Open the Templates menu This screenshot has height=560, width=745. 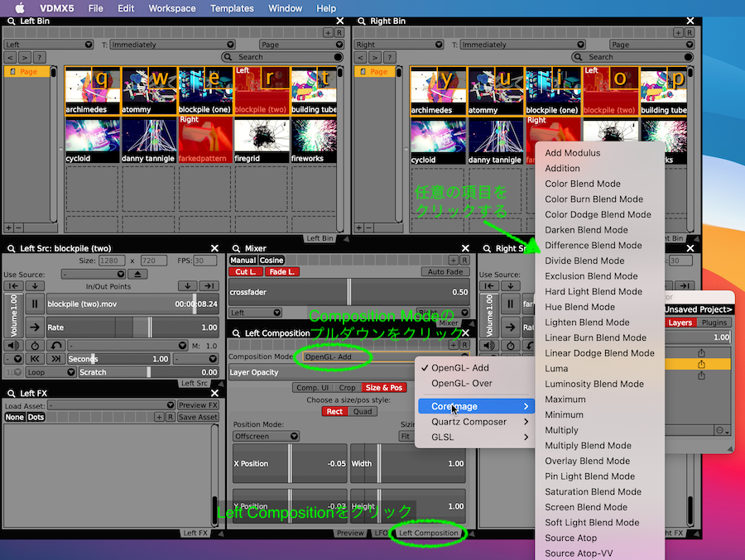click(232, 8)
